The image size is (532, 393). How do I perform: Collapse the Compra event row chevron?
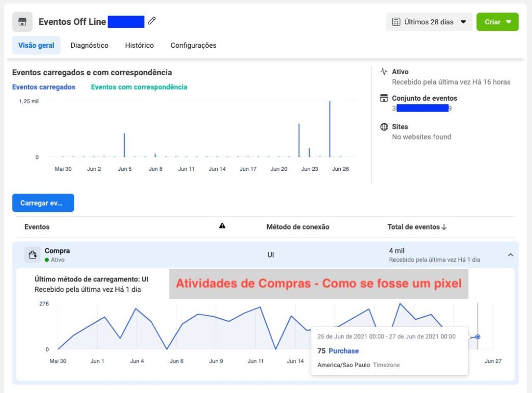click(510, 255)
